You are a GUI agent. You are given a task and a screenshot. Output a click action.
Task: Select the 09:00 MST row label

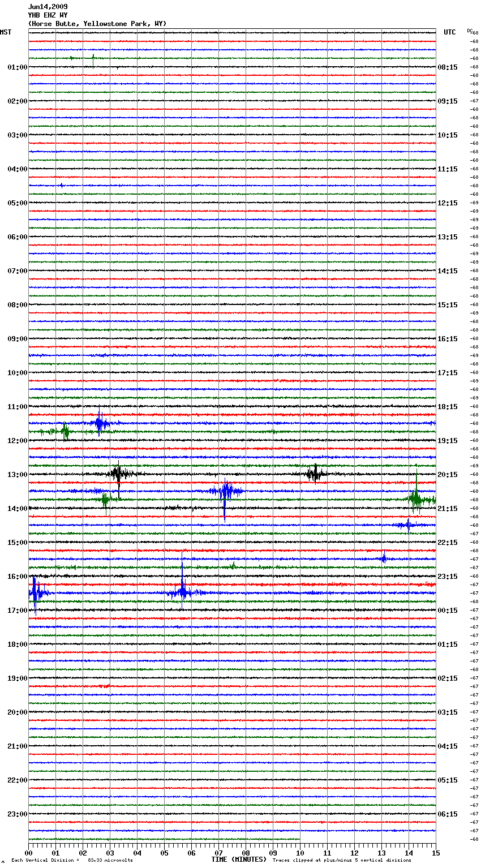18,339
